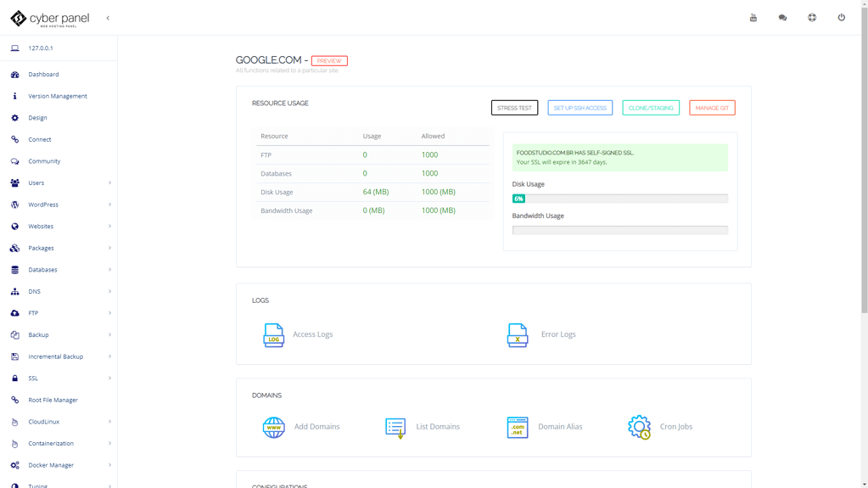This screenshot has height=488, width=868.
Task: Expand the SSL menu chevron
Action: tap(109, 379)
